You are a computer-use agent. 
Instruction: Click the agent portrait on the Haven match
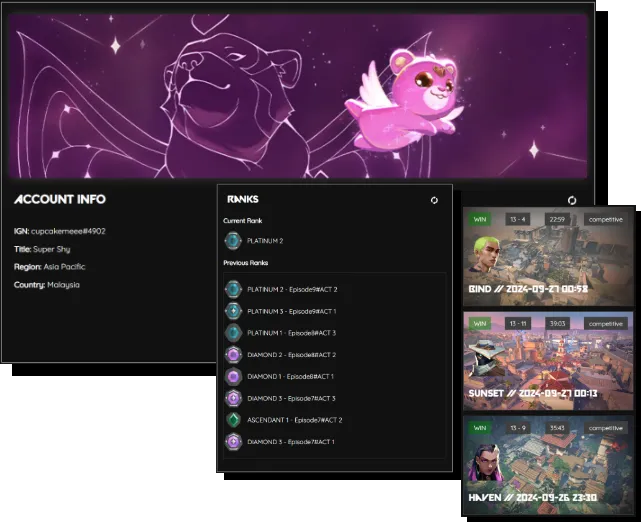click(485, 463)
